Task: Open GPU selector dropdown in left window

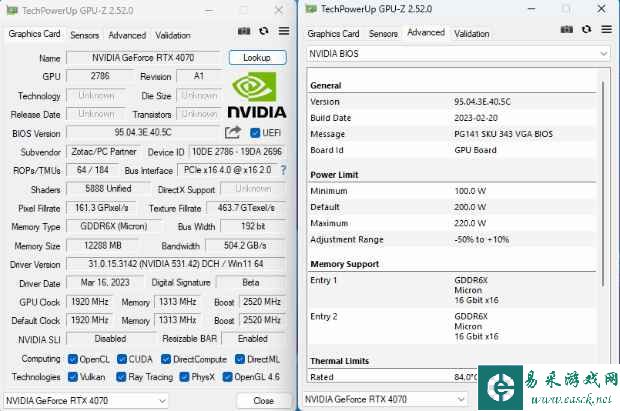Action: [86, 401]
